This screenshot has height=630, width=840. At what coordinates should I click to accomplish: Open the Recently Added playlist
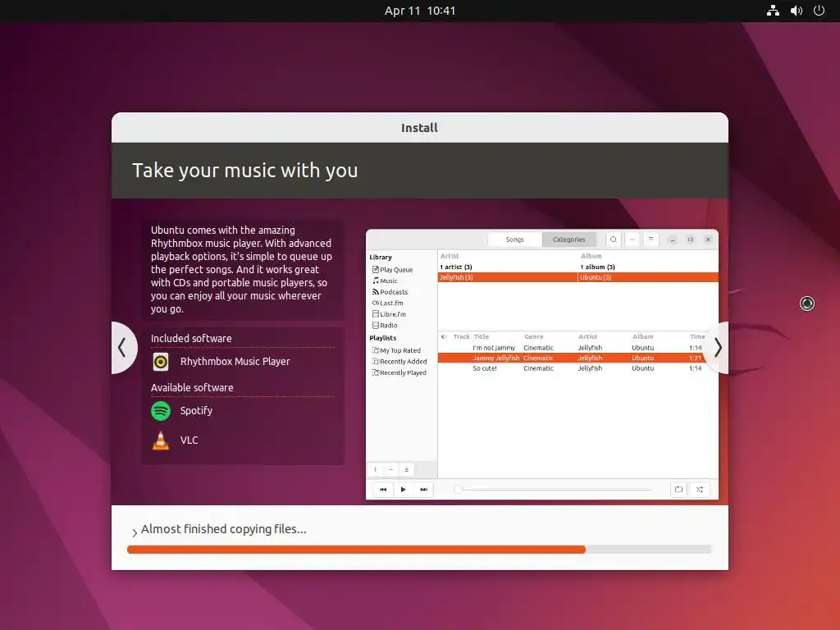click(x=399, y=362)
